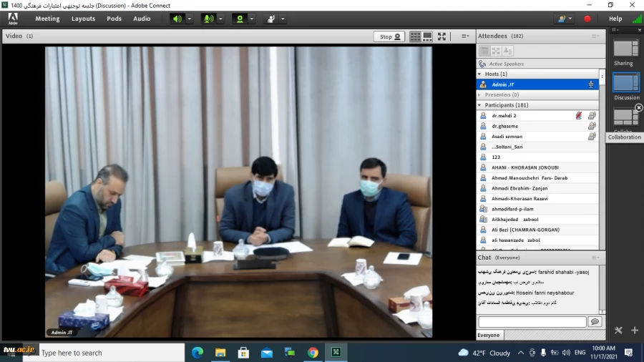Select participant AHANI - KHORASAN JONOUBI

(537, 167)
